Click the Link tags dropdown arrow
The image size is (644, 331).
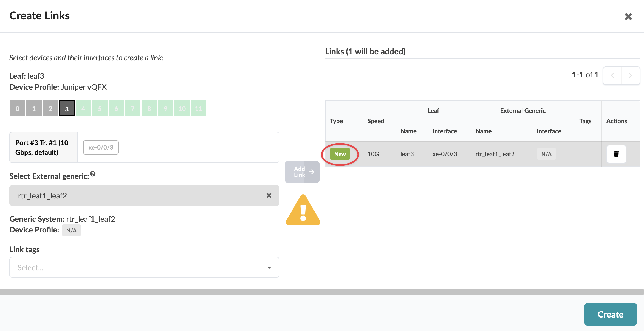coord(269,267)
